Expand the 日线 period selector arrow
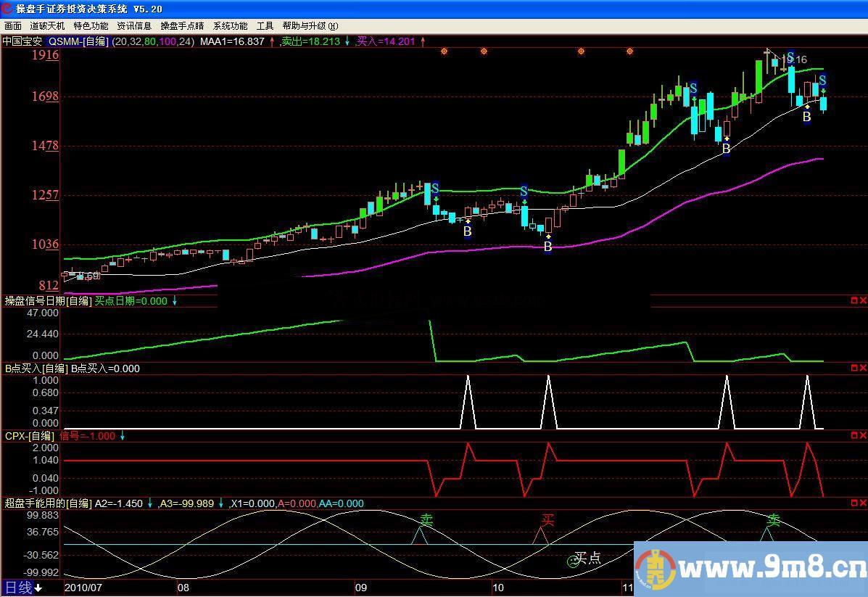The image size is (868, 597). (x=38, y=588)
